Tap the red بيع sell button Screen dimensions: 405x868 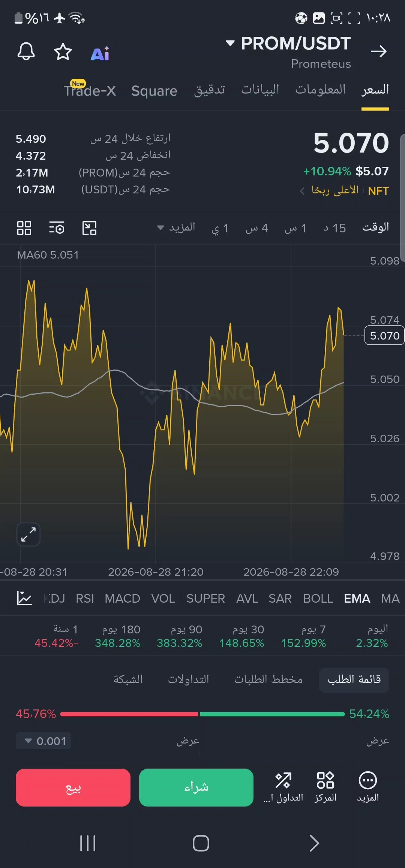pyautogui.click(x=73, y=787)
